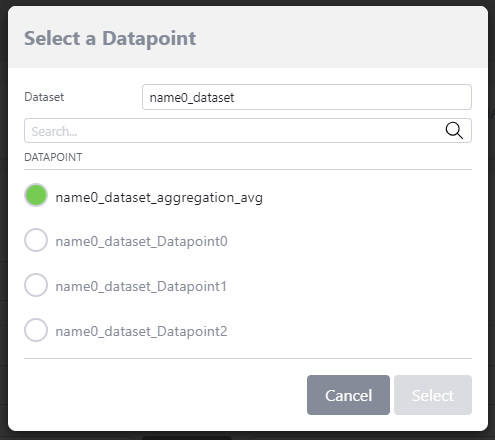Click the divider line below DATAPOINT header

tap(248, 169)
